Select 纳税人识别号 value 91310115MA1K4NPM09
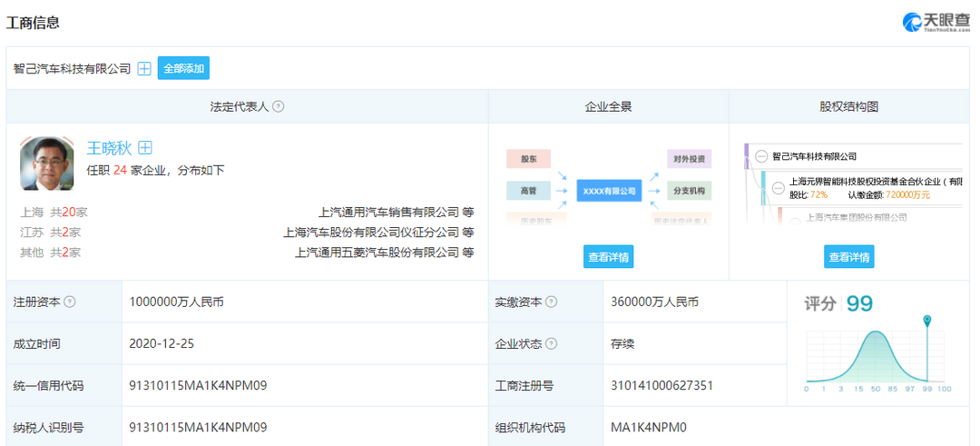This screenshot has height=446, width=980. pyautogui.click(x=198, y=428)
